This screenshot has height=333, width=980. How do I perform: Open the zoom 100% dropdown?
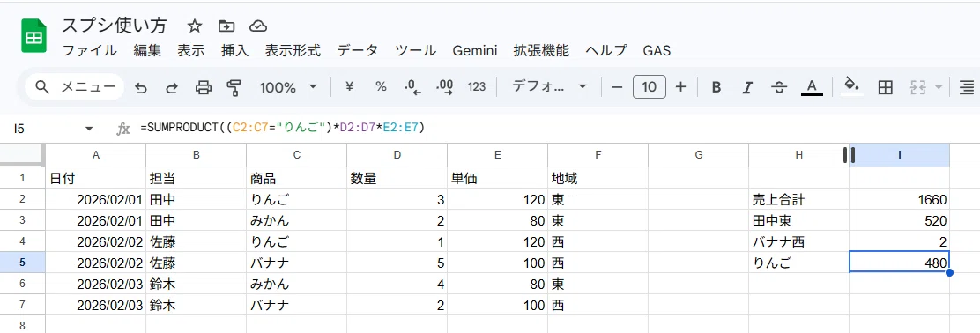tap(288, 87)
